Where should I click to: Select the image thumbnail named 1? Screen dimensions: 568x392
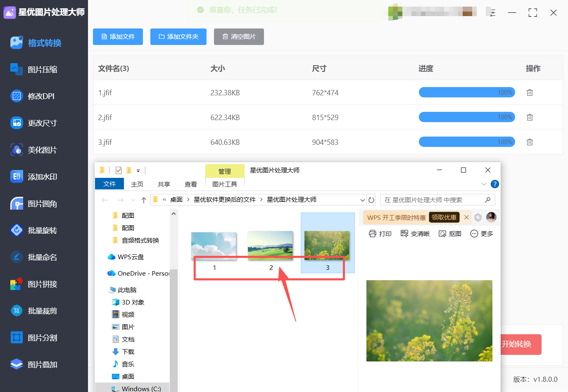(x=214, y=246)
